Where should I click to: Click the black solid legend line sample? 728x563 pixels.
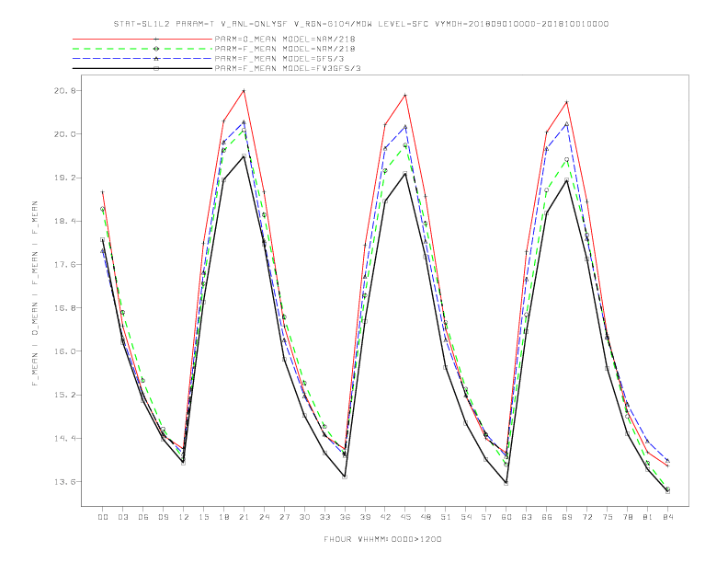click(142, 68)
